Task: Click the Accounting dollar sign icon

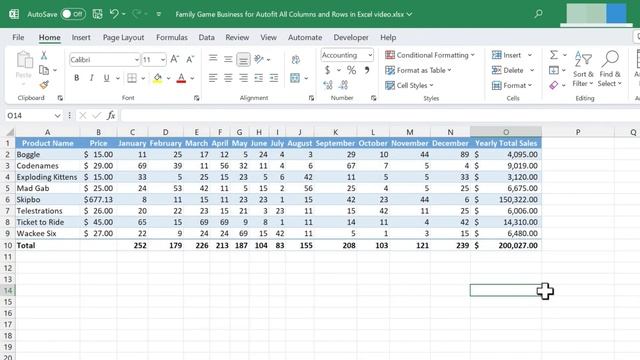Action: tap(327, 70)
